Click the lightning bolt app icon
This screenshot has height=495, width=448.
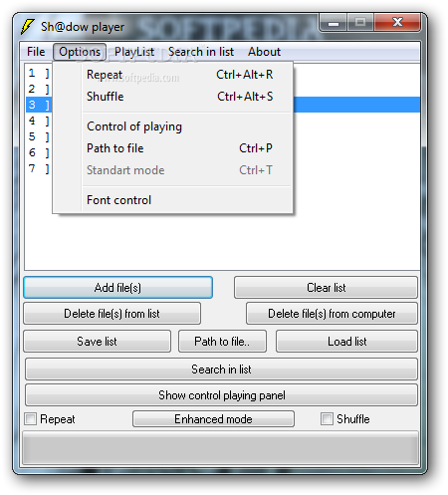point(27,27)
